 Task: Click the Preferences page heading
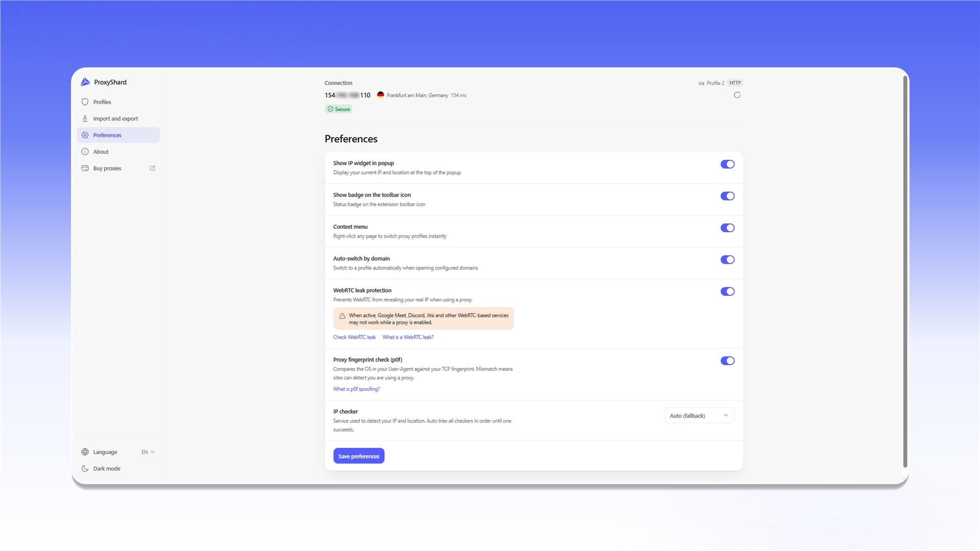click(x=351, y=139)
